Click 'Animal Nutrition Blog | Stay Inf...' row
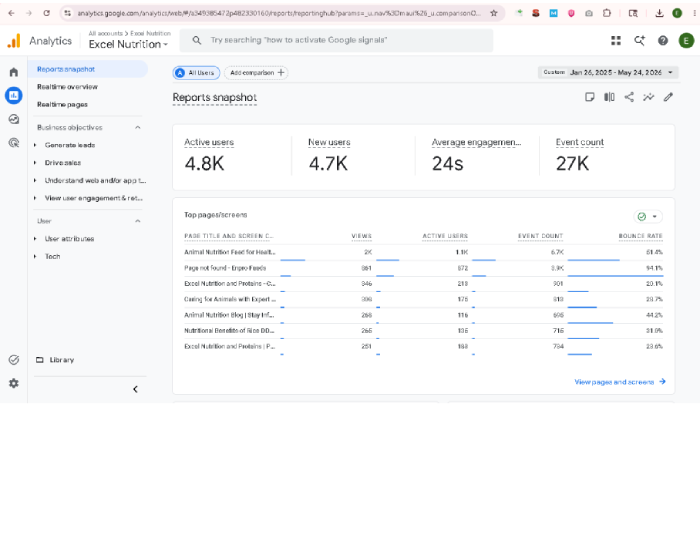 [424, 315]
